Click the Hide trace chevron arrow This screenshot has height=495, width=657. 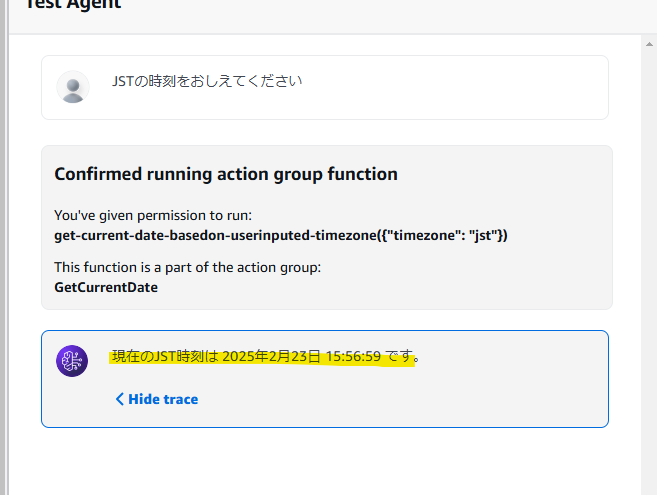119,399
